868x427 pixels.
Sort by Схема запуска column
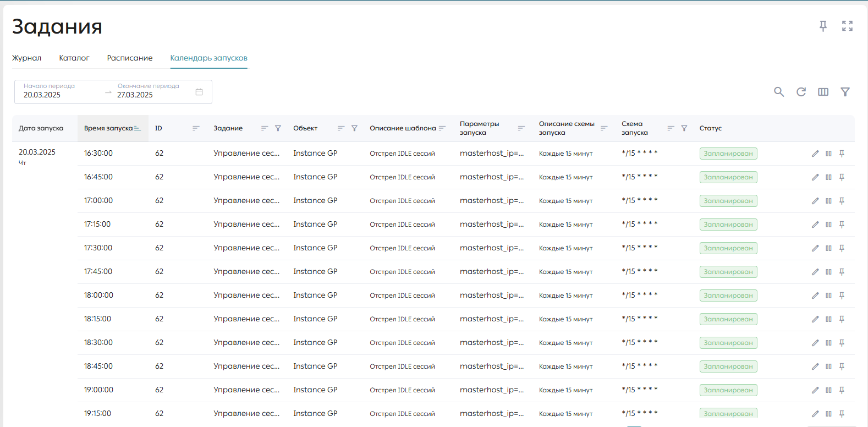(671, 128)
